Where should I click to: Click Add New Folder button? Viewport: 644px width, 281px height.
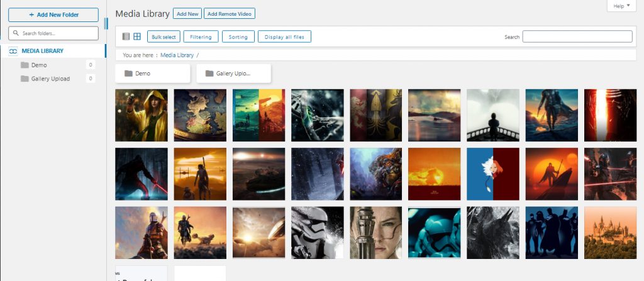pos(53,15)
